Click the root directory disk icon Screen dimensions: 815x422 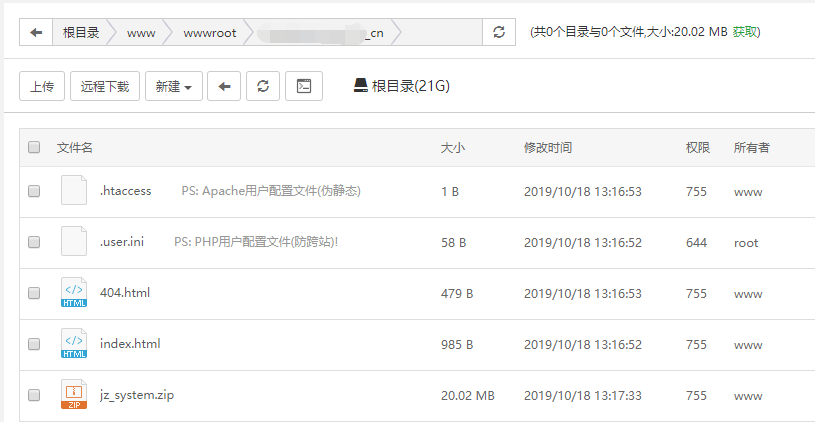(x=360, y=87)
